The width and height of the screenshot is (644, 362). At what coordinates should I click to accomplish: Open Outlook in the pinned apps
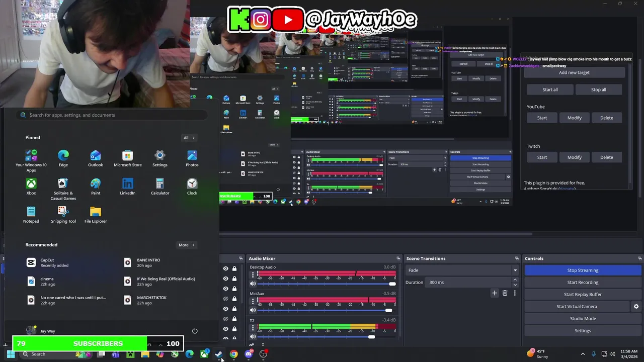(x=96, y=158)
